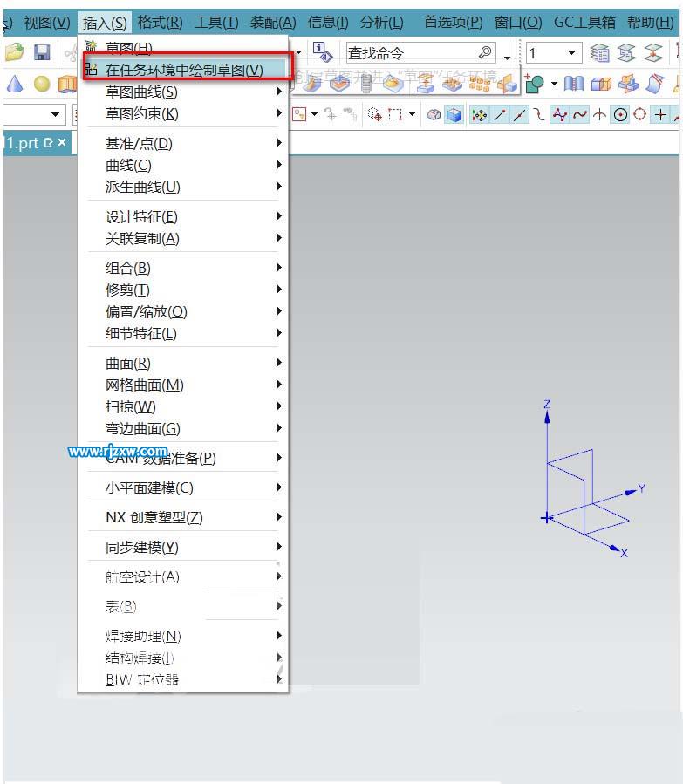Click the magnifier icon in command finder
The height and width of the screenshot is (784, 683).
pos(485,52)
